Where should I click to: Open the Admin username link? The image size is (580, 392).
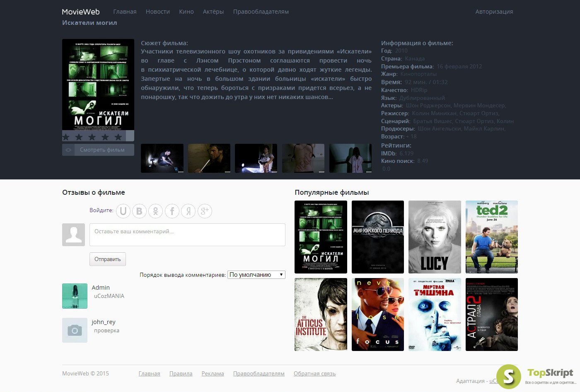tap(101, 288)
